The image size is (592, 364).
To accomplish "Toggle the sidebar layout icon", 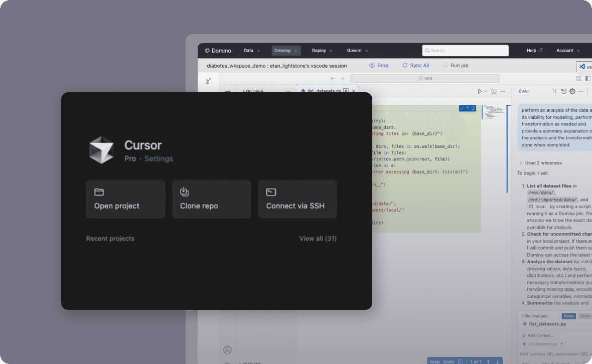I will [588, 78].
